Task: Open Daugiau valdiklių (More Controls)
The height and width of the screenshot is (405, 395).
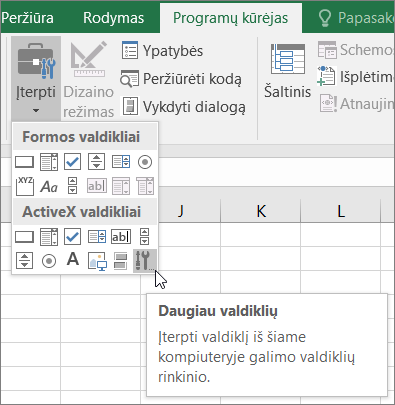Action: click(145, 261)
